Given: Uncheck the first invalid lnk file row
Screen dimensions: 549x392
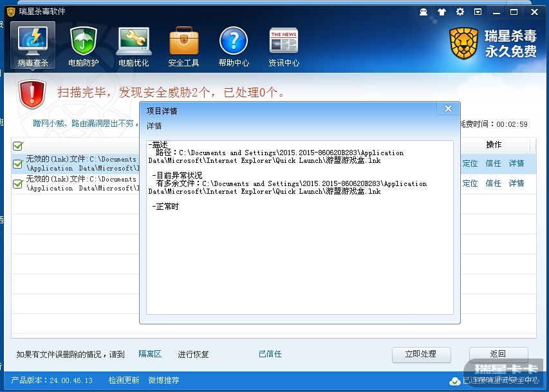Looking at the screenshot, I should click(18, 163).
